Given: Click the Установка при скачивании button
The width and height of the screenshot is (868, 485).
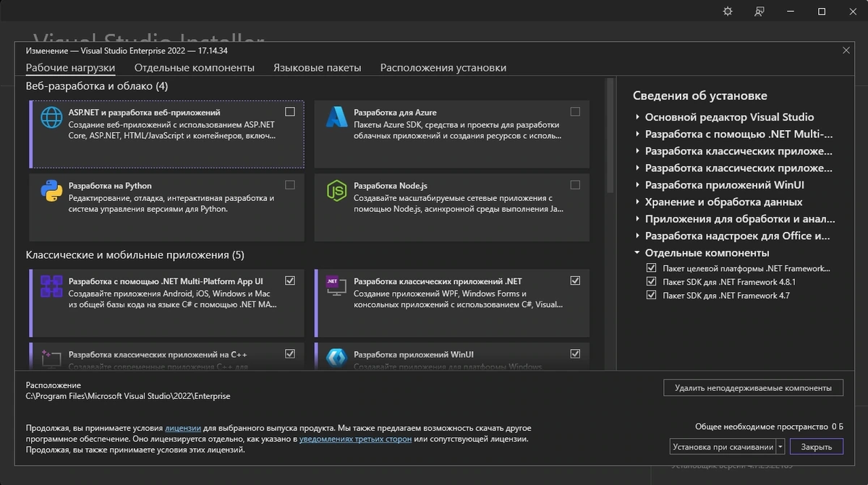Looking at the screenshot, I should click(723, 447).
